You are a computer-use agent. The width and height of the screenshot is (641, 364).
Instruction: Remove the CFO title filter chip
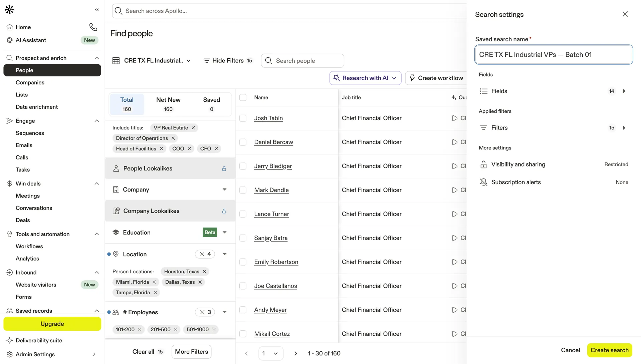point(216,149)
